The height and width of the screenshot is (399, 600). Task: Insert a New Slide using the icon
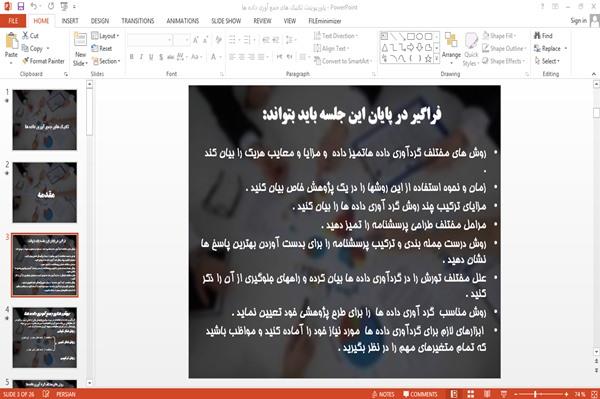[x=80, y=40]
